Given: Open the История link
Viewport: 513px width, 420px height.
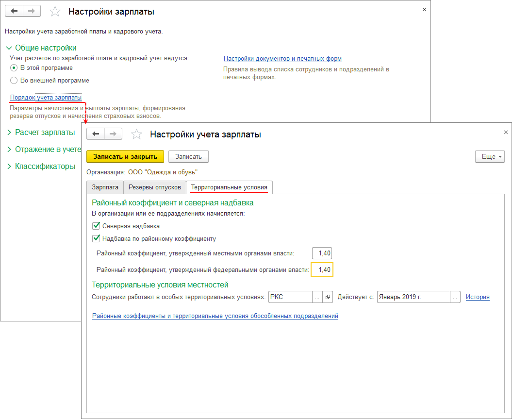Looking at the screenshot, I should pos(478,297).
